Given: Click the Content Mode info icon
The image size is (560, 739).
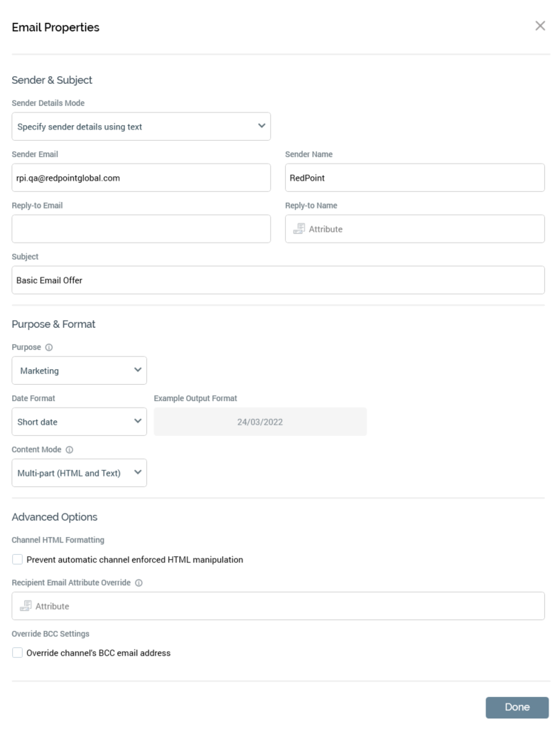Looking at the screenshot, I should (68, 450).
